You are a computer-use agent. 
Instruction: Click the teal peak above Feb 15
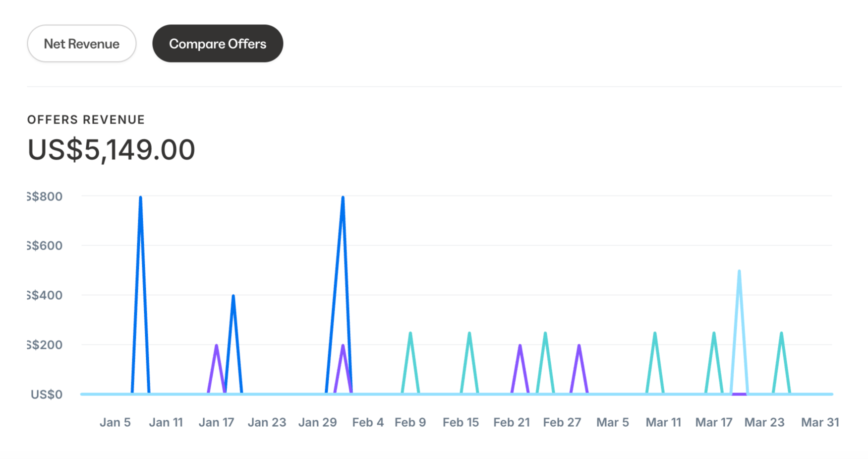click(x=469, y=333)
